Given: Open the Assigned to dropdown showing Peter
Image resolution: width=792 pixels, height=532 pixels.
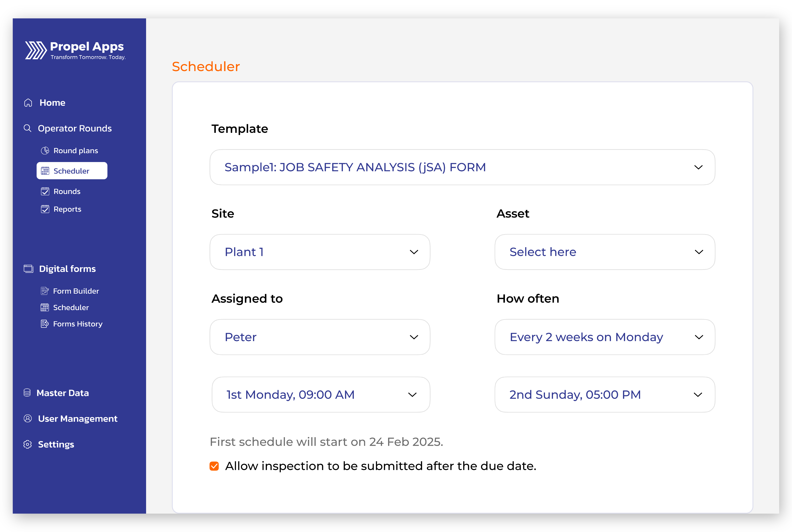Looking at the screenshot, I should coord(320,337).
